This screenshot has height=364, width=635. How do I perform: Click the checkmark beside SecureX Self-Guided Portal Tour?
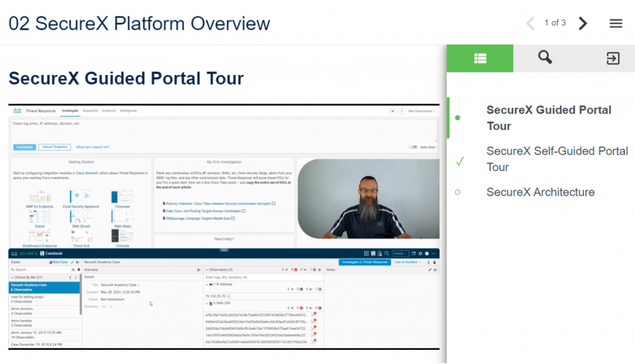tap(460, 160)
